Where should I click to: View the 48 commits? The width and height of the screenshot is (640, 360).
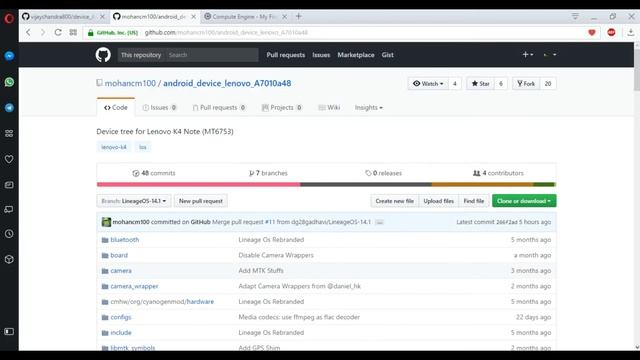click(x=154, y=173)
